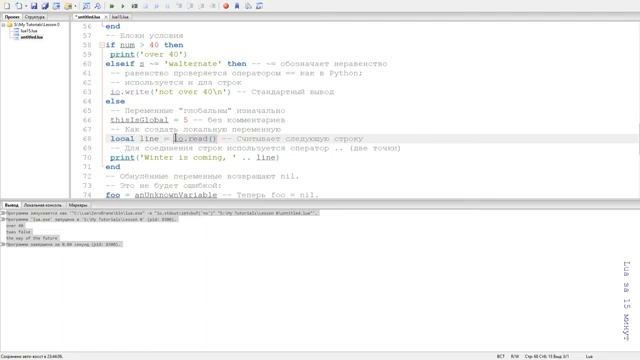Collapse the if block fold marker
This screenshot has height=360, width=640.
(x=102, y=45)
